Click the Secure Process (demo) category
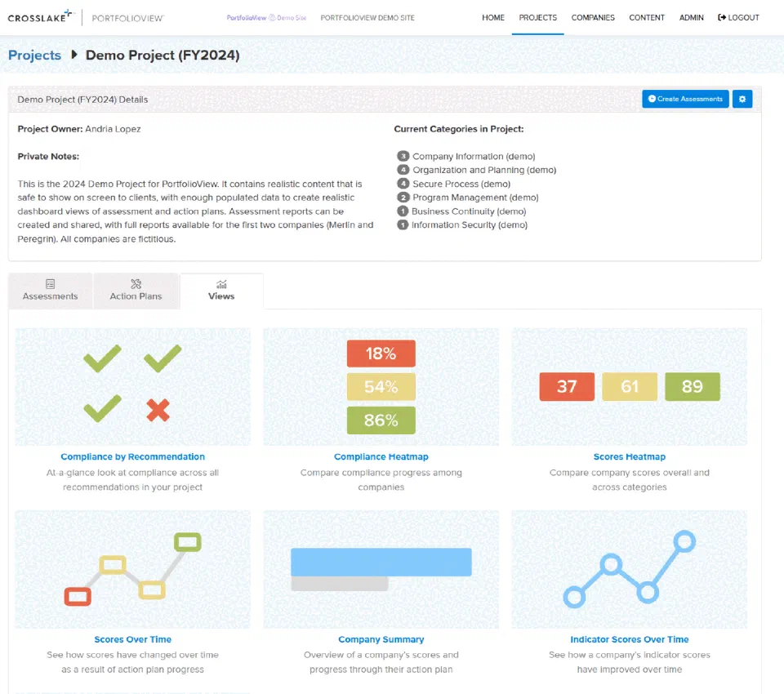 tap(461, 184)
